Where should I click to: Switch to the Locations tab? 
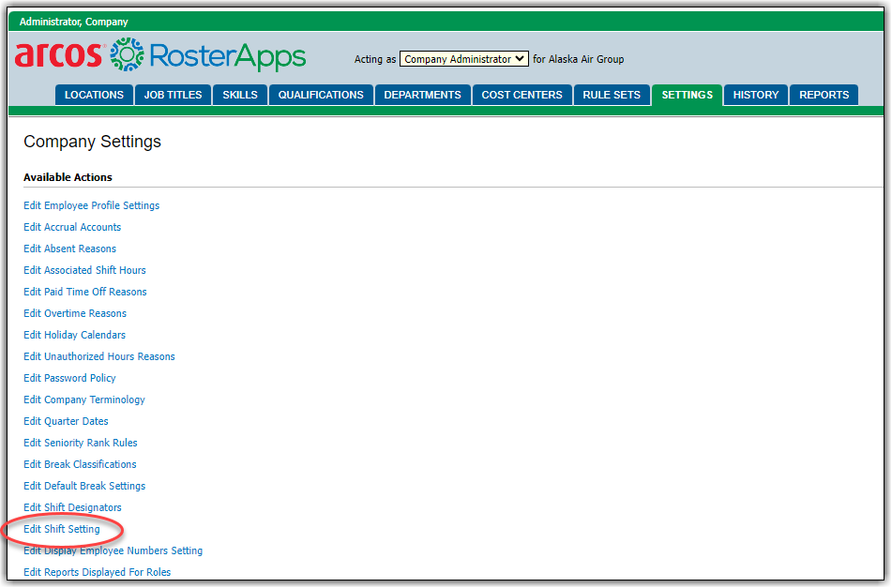(94, 95)
